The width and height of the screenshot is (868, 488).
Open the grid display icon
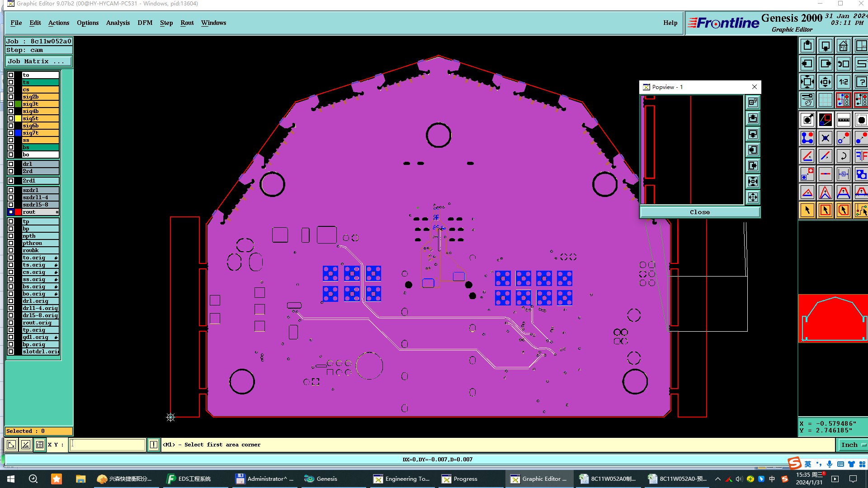coord(825,100)
